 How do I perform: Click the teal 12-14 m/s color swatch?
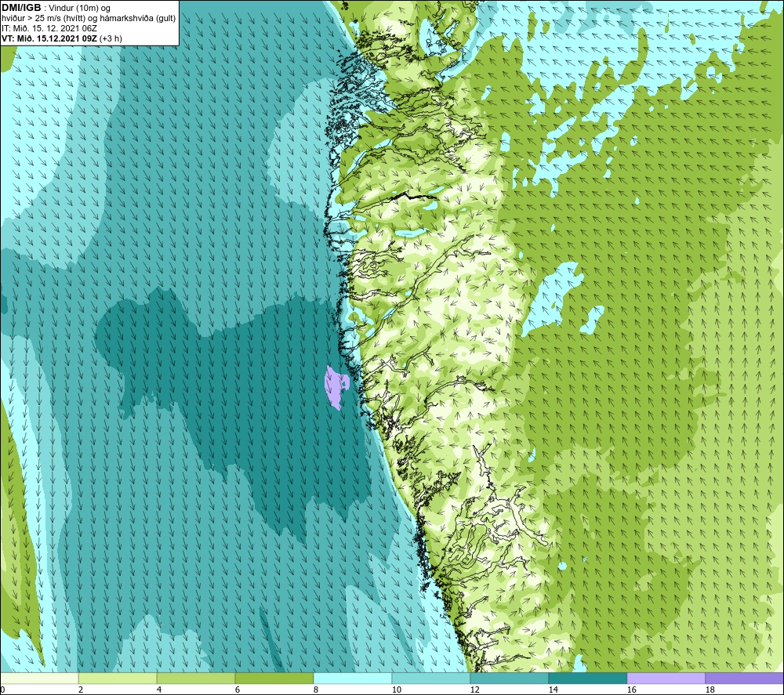tap(510, 678)
